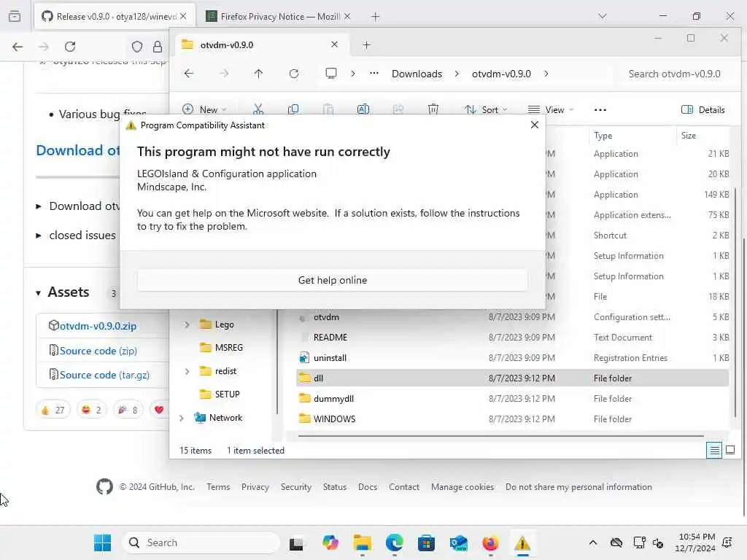747x560 pixels.
Task: Select the otvdm-v0.9.0 Explorer tab
Action: 260,44
